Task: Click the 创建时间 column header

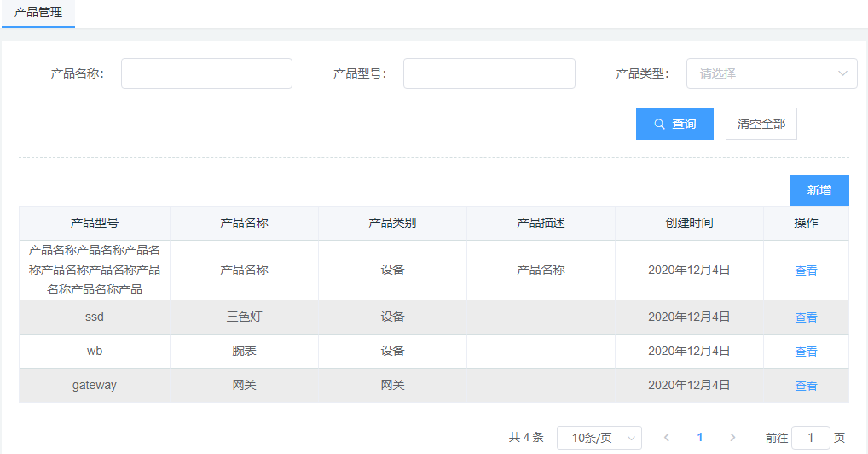Action: [689, 224]
